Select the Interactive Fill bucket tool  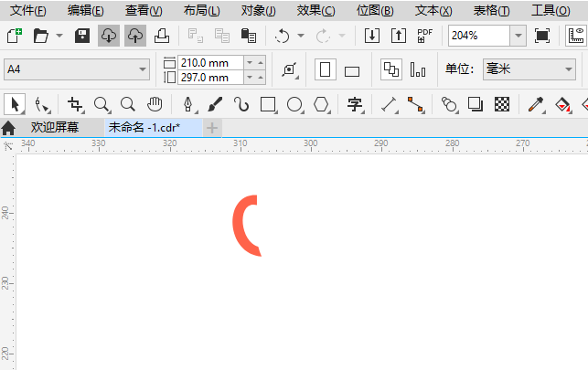562,104
